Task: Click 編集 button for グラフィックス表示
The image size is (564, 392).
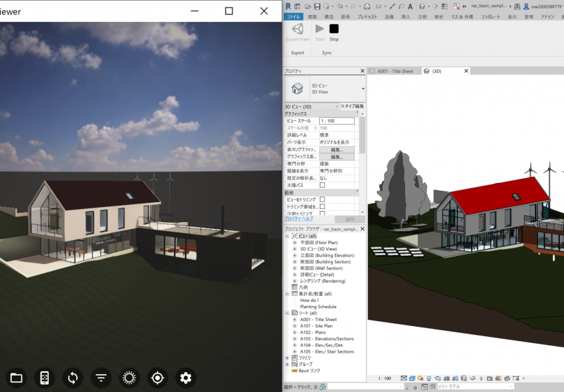Action: click(x=336, y=157)
